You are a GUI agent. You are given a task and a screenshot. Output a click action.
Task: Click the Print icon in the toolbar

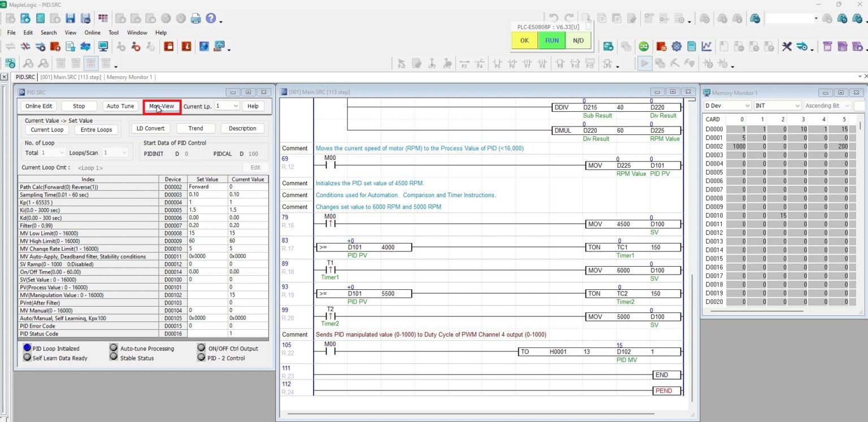point(196,18)
